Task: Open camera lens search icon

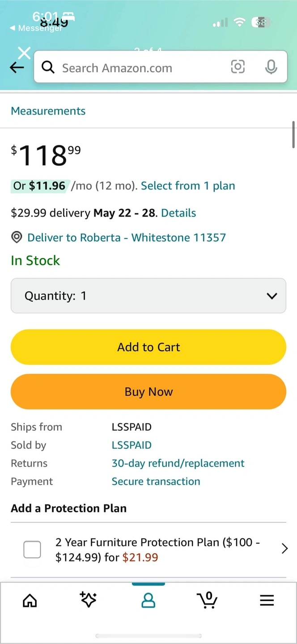Action: pyautogui.click(x=238, y=67)
